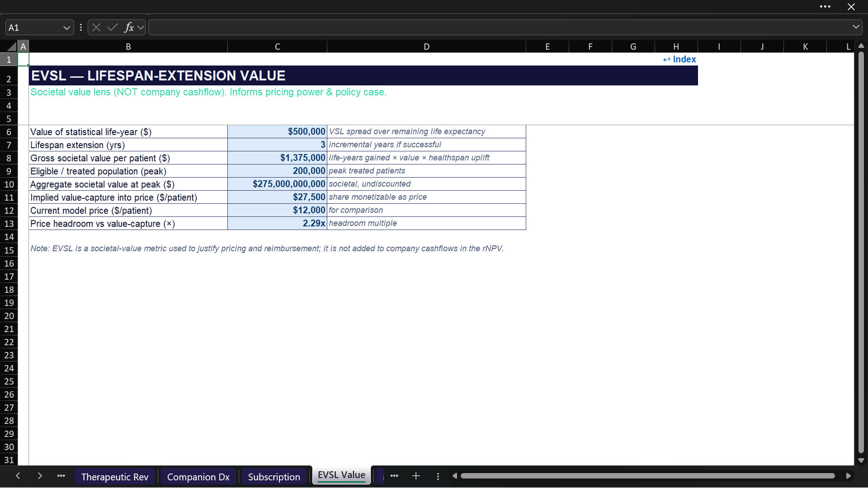
Task: Switch to the Companion Dx sheet tab
Action: 198,477
